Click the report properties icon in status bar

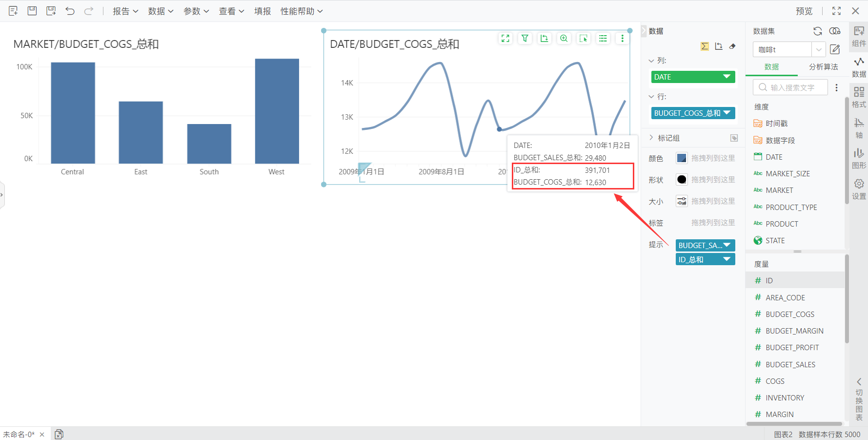(59, 434)
